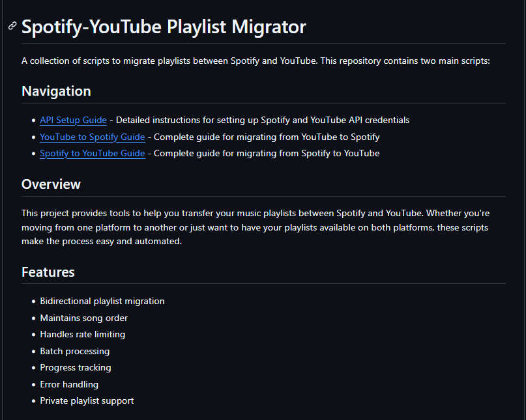Click 'Batch processing' list item
The width and height of the screenshot is (526, 420).
tap(75, 351)
